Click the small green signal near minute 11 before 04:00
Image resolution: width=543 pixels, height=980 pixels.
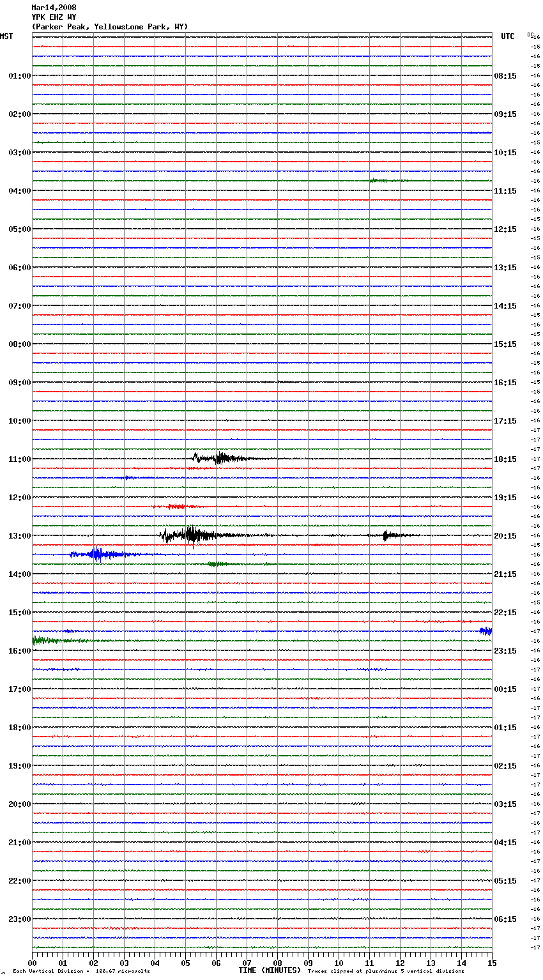tap(388, 181)
